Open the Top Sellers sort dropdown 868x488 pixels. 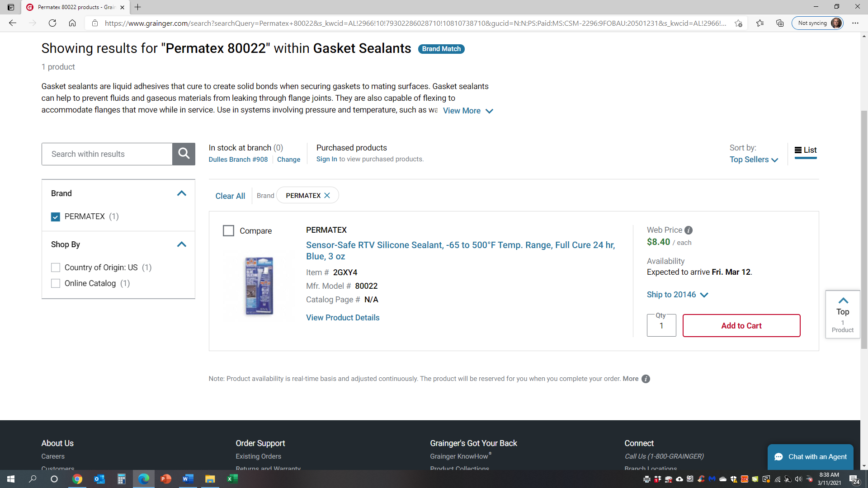[x=754, y=160]
